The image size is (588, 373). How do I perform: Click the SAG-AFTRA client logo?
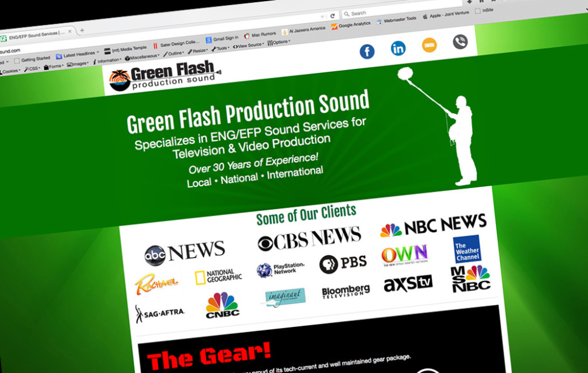coord(160,313)
